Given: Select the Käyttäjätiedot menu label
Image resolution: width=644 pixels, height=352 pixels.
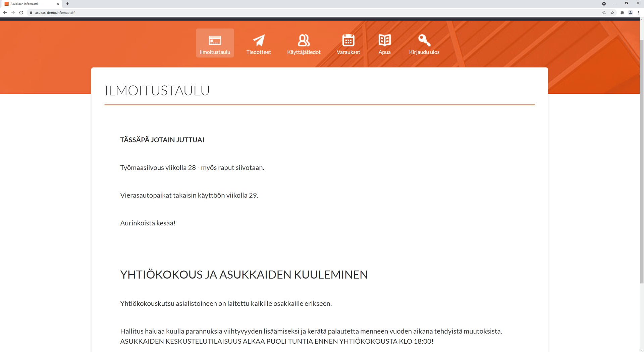Looking at the screenshot, I should [x=304, y=52].
